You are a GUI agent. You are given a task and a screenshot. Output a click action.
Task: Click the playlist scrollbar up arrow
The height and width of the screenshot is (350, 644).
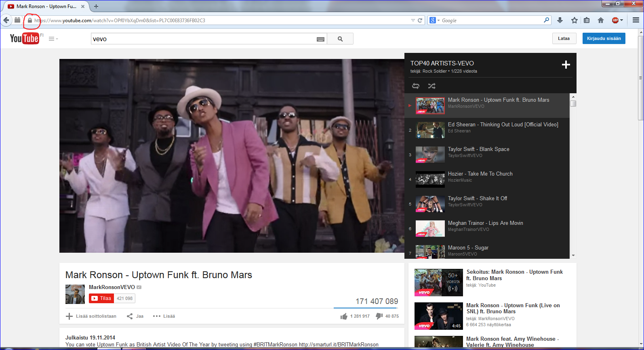click(573, 97)
